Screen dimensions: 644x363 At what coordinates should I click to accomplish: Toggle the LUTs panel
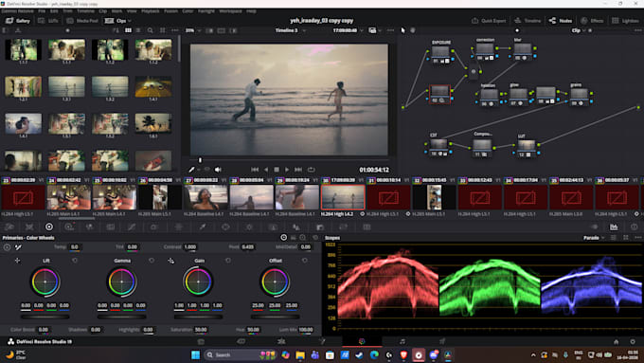[48, 21]
